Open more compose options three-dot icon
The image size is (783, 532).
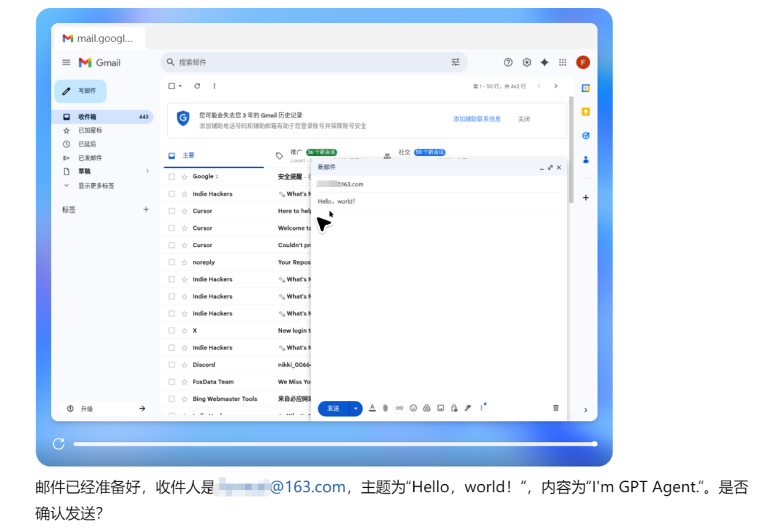[x=481, y=408]
